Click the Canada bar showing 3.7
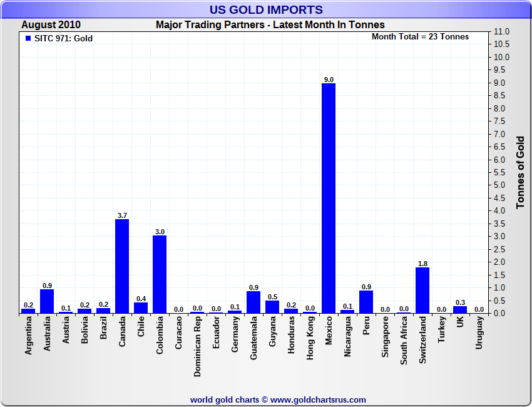This screenshot has width=532, height=407. [122, 266]
